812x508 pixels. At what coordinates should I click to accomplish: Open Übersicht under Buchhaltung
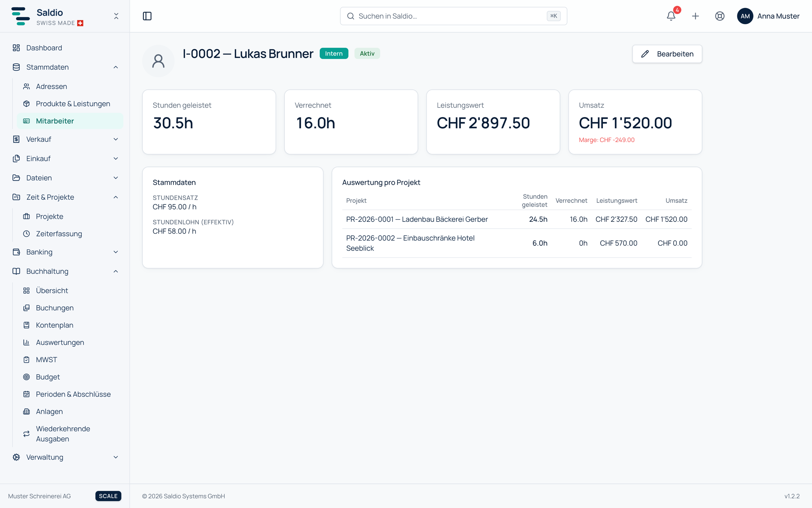click(x=70, y=291)
